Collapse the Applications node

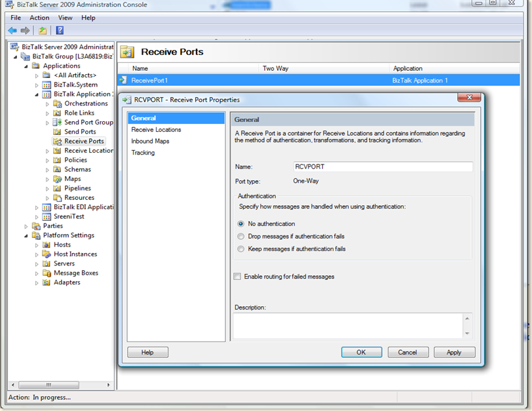pos(26,66)
